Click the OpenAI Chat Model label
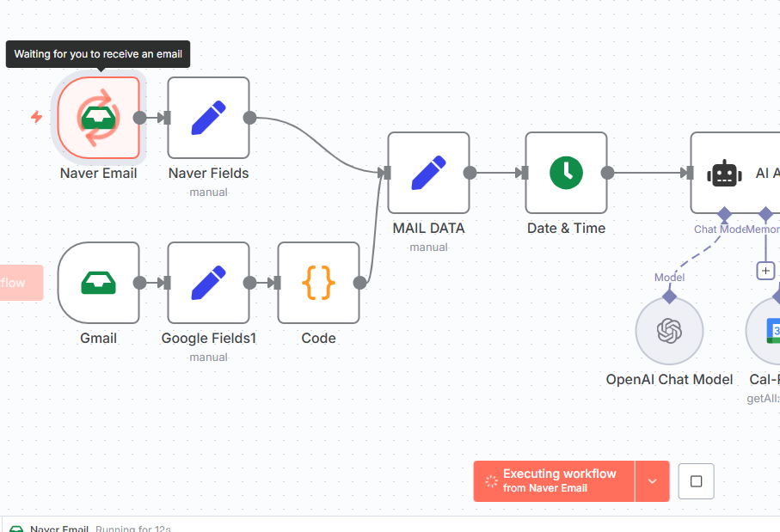This screenshot has height=532, width=780. [x=670, y=379]
